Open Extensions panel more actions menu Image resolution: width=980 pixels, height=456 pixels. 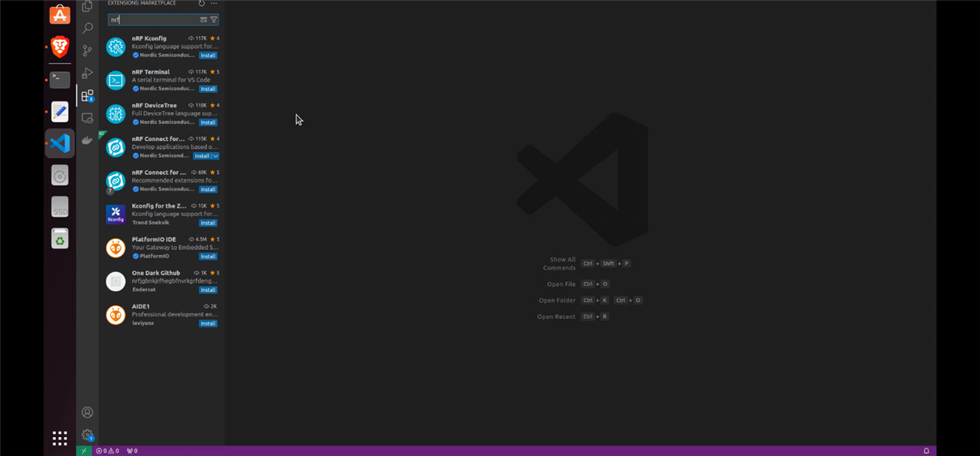[214, 3]
